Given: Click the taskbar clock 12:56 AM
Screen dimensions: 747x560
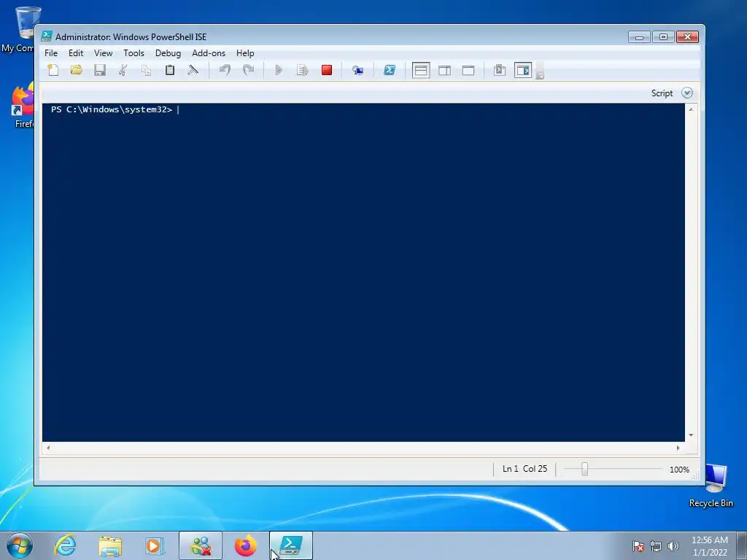Looking at the screenshot, I should [x=709, y=540].
